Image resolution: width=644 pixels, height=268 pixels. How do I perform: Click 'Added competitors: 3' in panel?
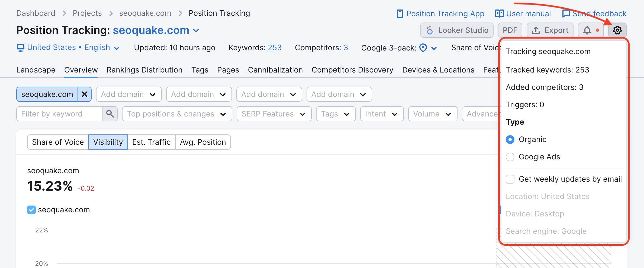(x=545, y=87)
